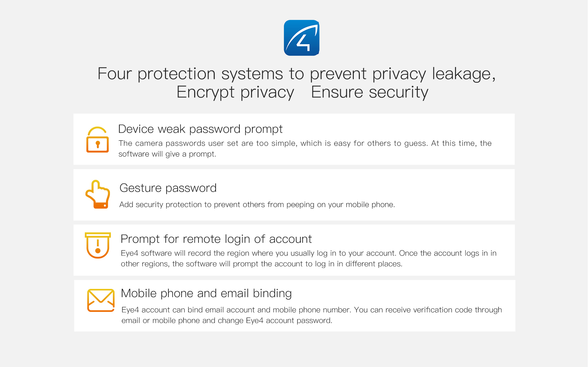Click the 'Add security protection' description text

tap(257, 205)
